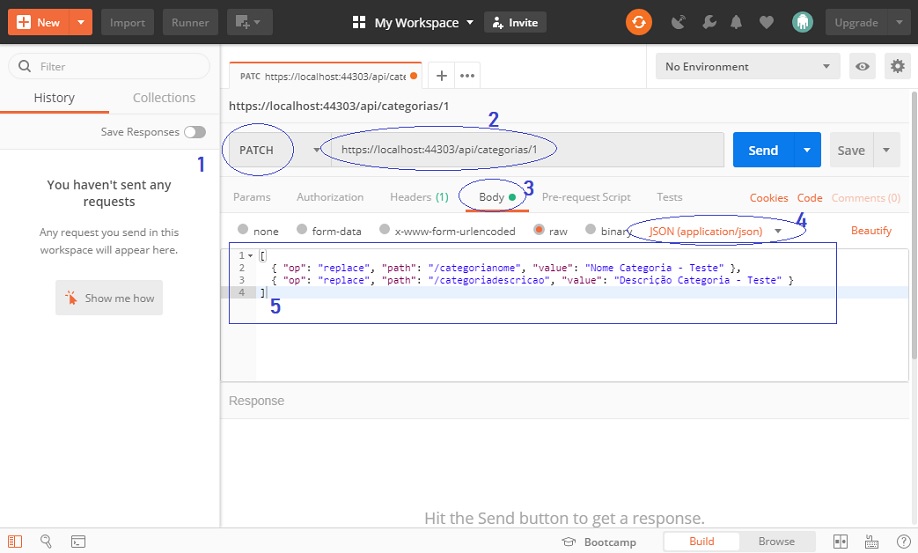Click the new window icon button
The height and width of the screenshot is (553, 918).
pos(249,22)
